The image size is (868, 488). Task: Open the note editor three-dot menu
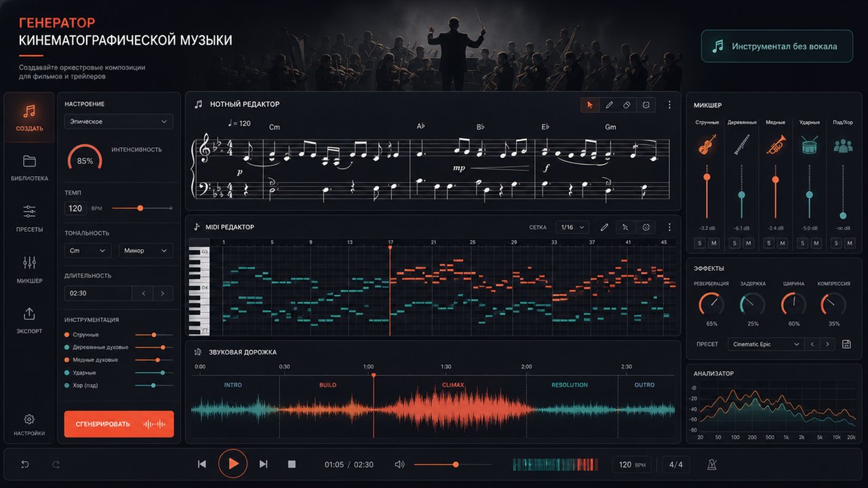point(669,104)
